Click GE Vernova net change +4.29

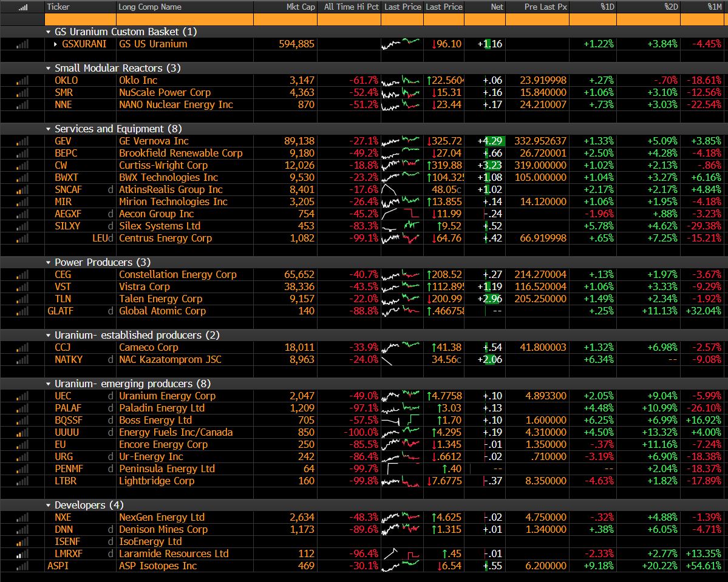[x=490, y=141]
